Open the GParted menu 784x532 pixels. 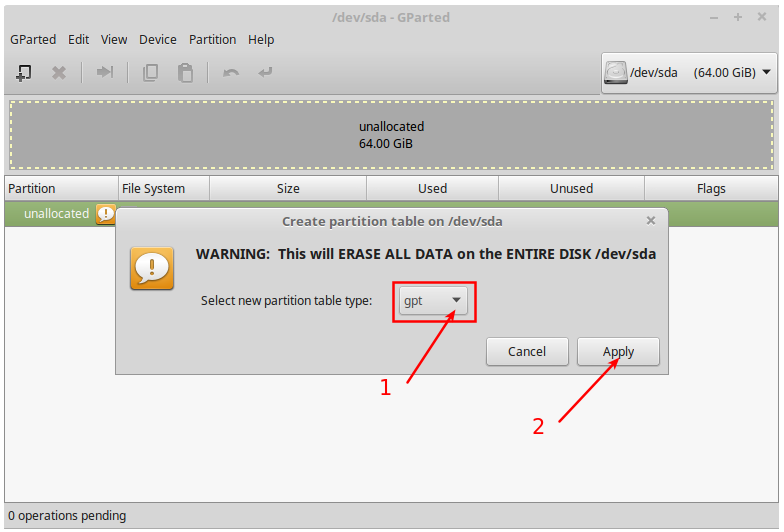coord(33,40)
